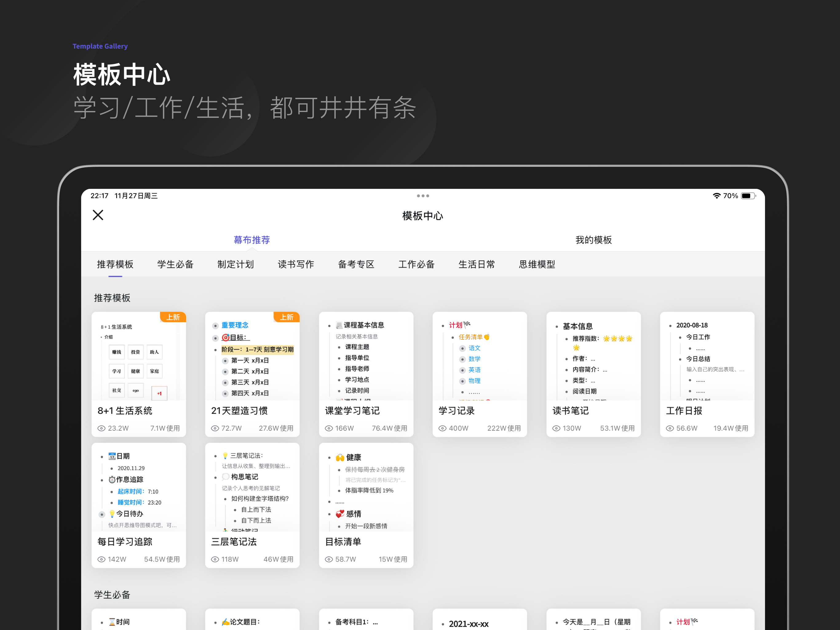Click 27.6W 使用 usage count
840x630 pixels.
276,428
